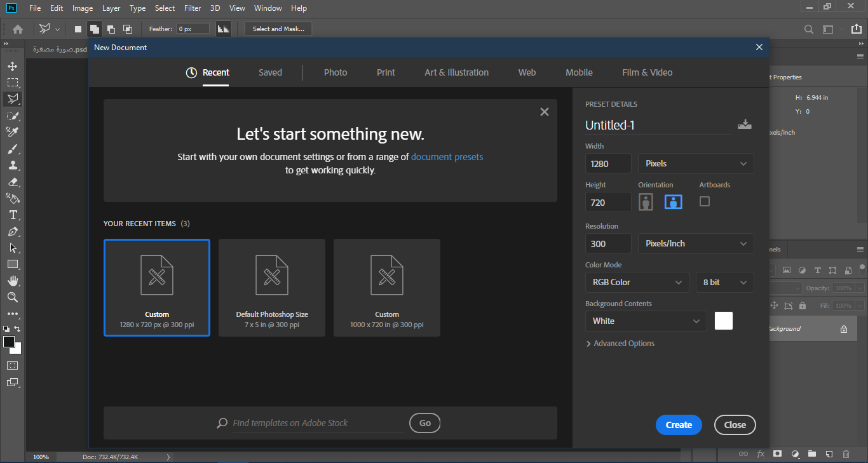The height and width of the screenshot is (463, 868).
Task: Select the Clone Stamp tool
Action: pyautogui.click(x=13, y=165)
